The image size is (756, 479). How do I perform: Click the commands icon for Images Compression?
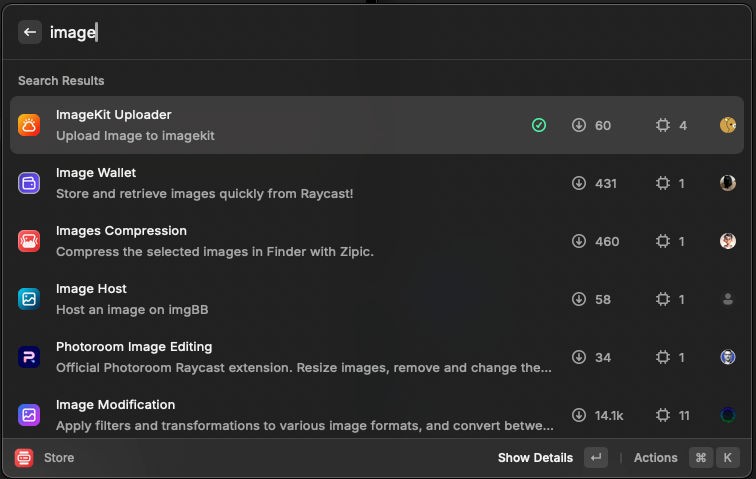[663, 241]
